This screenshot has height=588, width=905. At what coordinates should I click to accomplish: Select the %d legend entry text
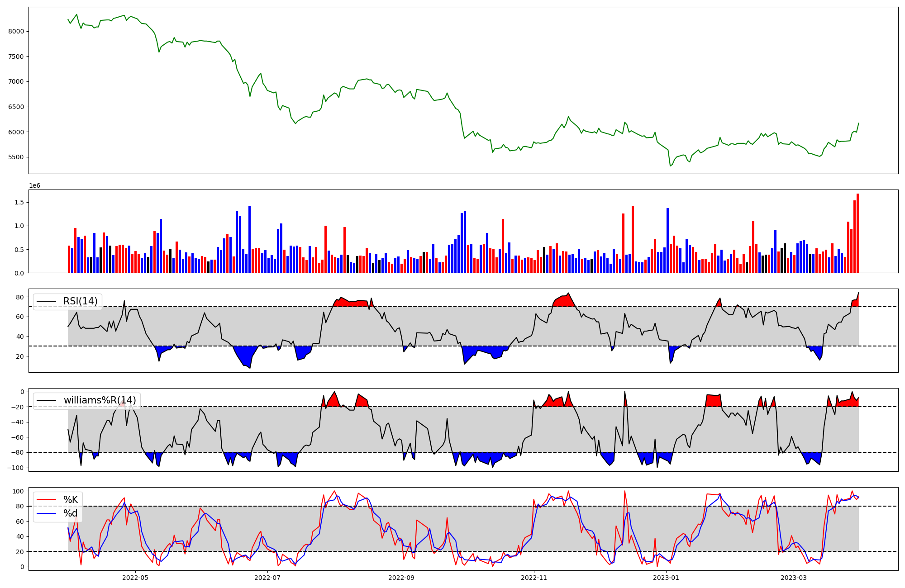point(71,513)
